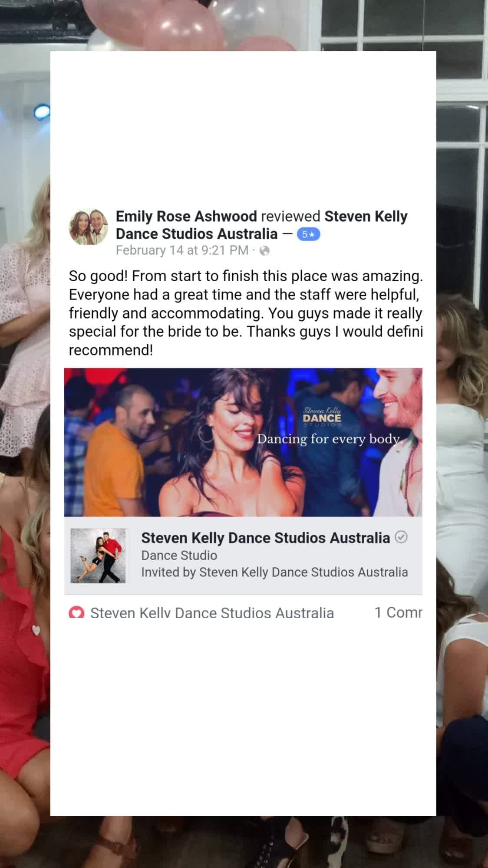Viewport: 488px width, 868px height.
Task: Click the blue 5-star rating badge
Action: [x=308, y=234]
